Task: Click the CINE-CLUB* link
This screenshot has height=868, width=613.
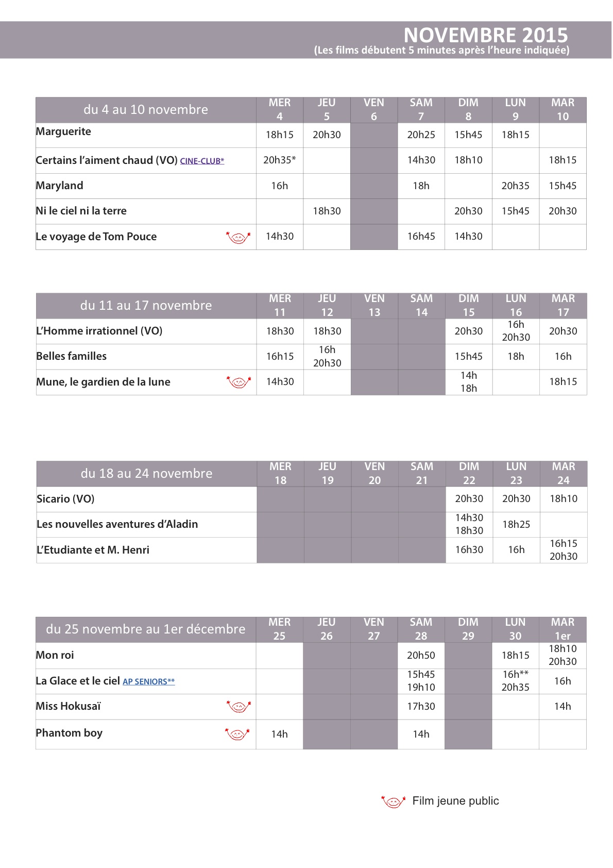Action: 202,161
